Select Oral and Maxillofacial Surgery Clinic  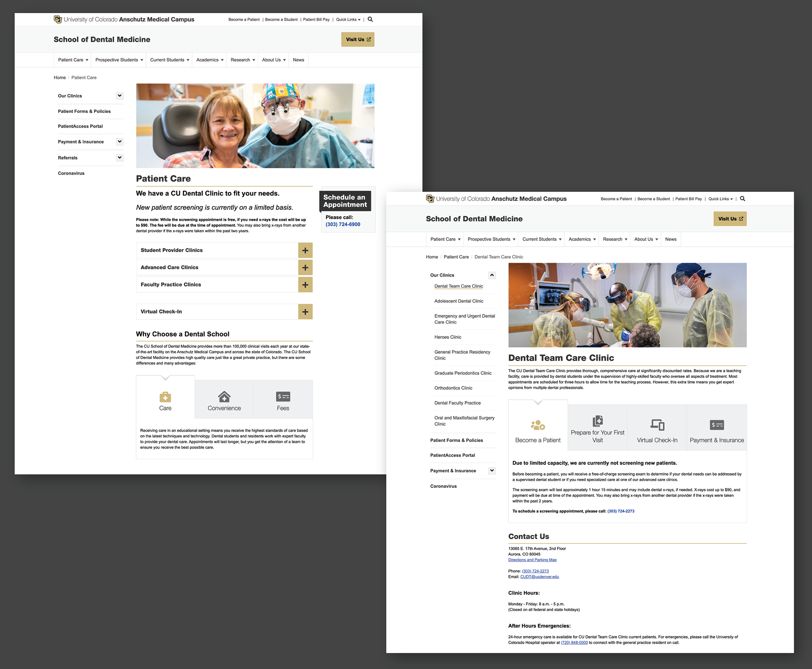[x=464, y=421]
